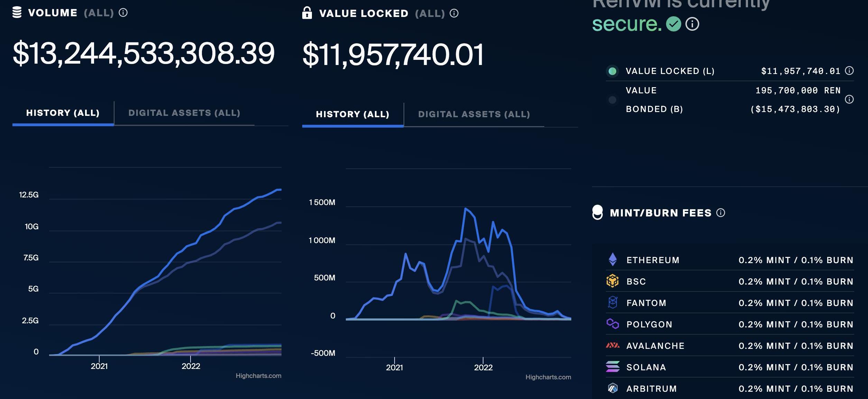868x399 pixels.
Task: Switch to Volume DIGITAL ASSETS (ALL) tab
Action: [x=184, y=113]
